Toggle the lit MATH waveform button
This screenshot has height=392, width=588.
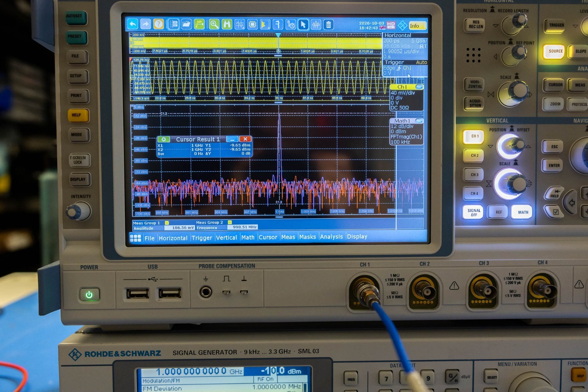pyautogui.click(x=523, y=212)
